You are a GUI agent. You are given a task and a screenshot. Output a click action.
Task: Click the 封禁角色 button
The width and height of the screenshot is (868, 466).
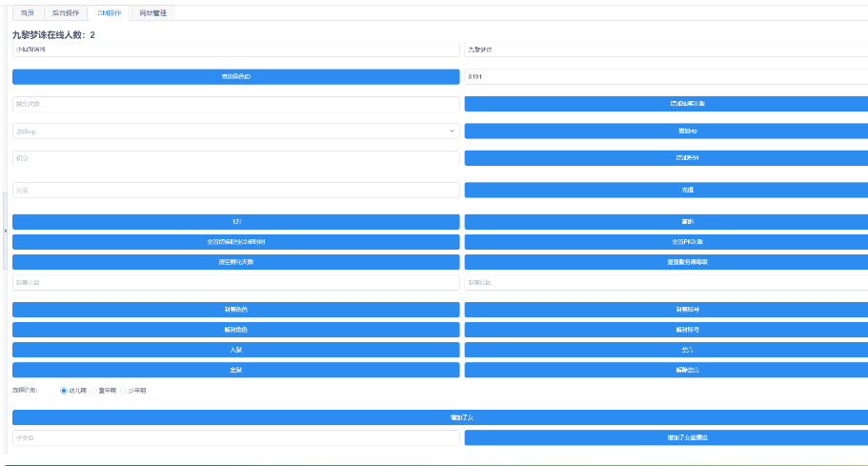[235, 310]
